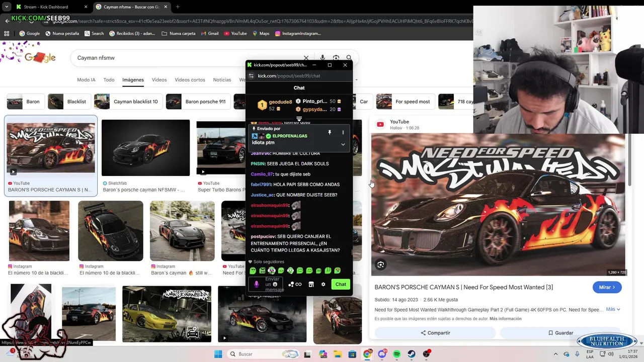Open the Nueva pestaña bookmark

62,34
